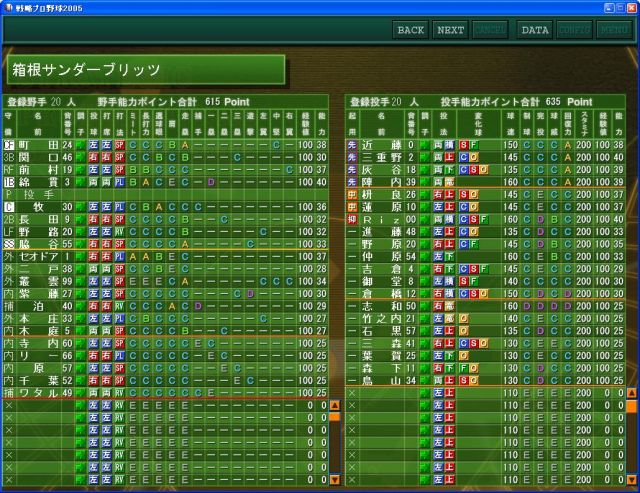Click the LF position icon for 野路
Viewport: 640px width, 493px height.
click(9, 232)
